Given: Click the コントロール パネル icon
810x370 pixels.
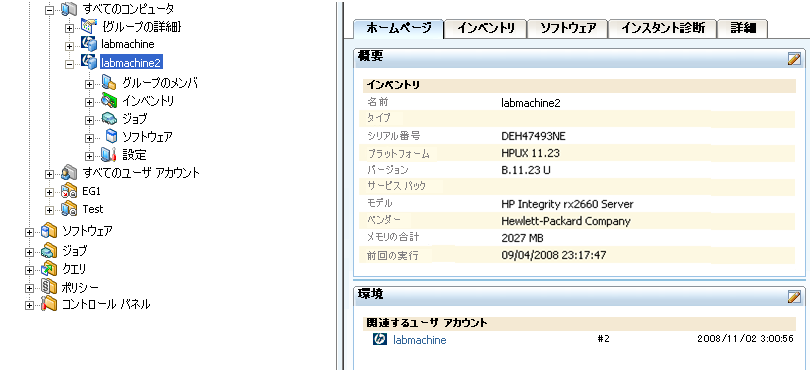Looking at the screenshot, I should pos(49,304).
